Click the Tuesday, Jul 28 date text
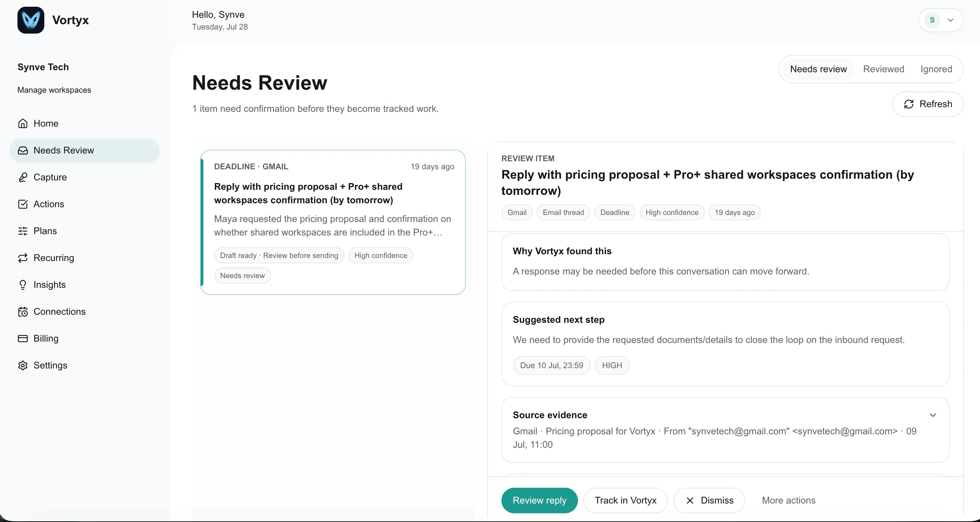The image size is (980, 522). [220, 27]
